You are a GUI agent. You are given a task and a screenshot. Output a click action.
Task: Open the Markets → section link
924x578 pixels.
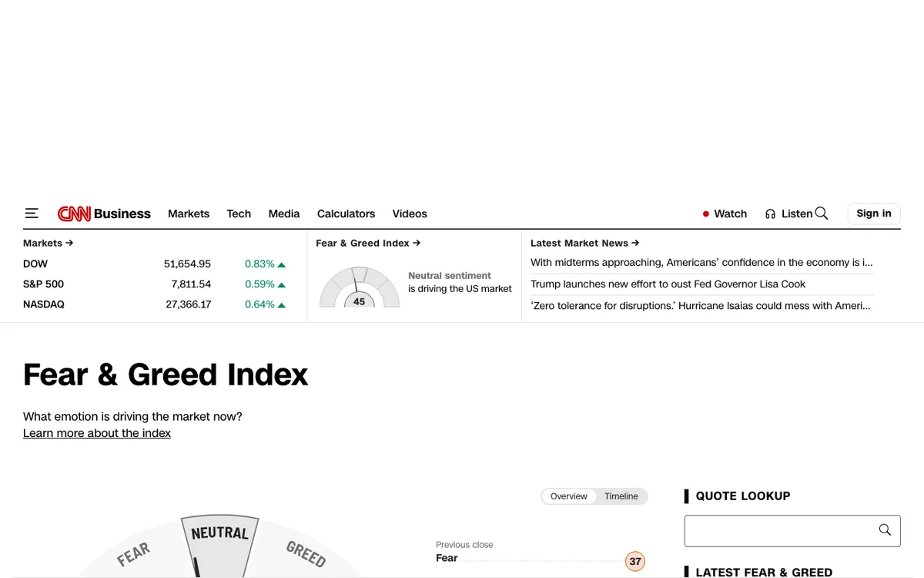tap(49, 243)
